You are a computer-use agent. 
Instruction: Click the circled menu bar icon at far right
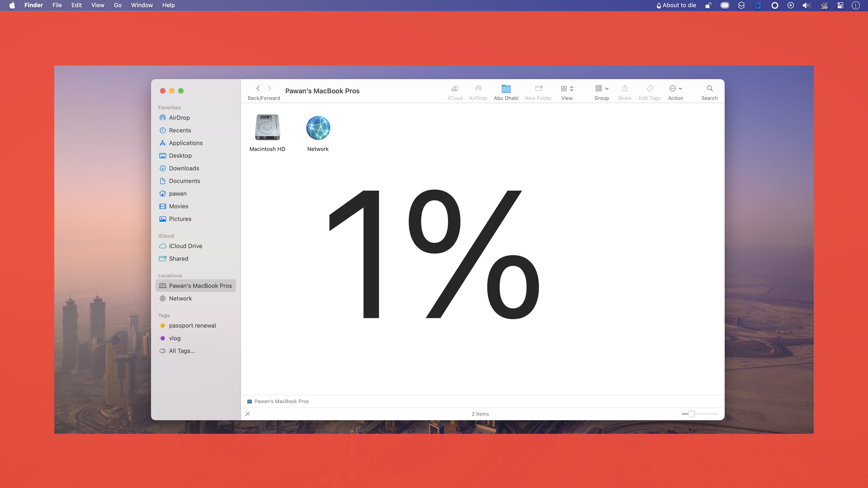pos(856,5)
